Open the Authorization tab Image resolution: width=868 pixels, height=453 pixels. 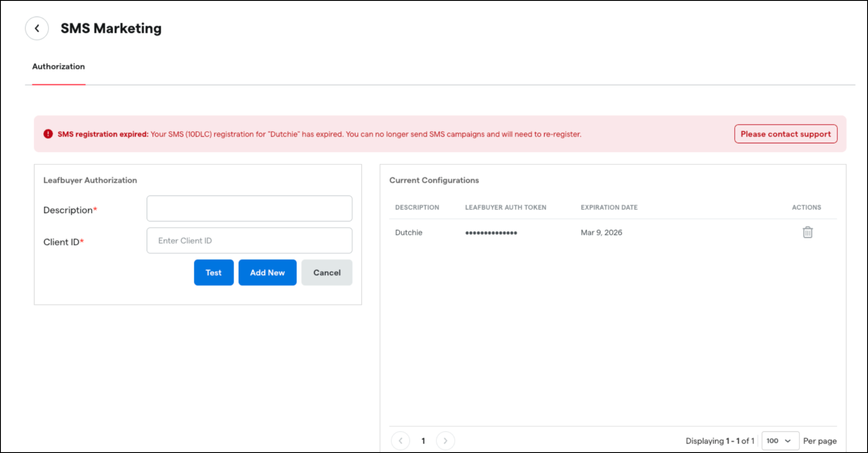pyautogui.click(x=59, y=66)
